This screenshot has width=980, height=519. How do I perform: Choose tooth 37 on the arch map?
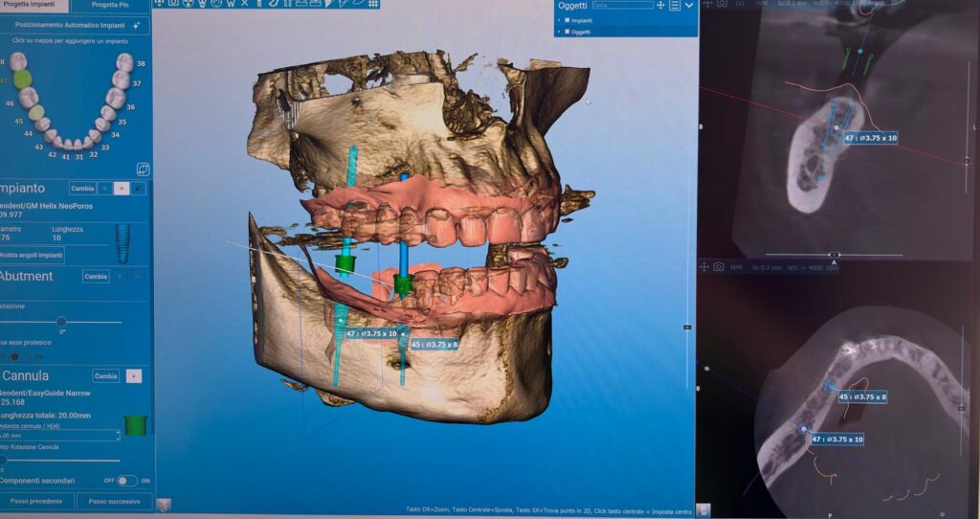pyautogui.click(x=122, y=79)
